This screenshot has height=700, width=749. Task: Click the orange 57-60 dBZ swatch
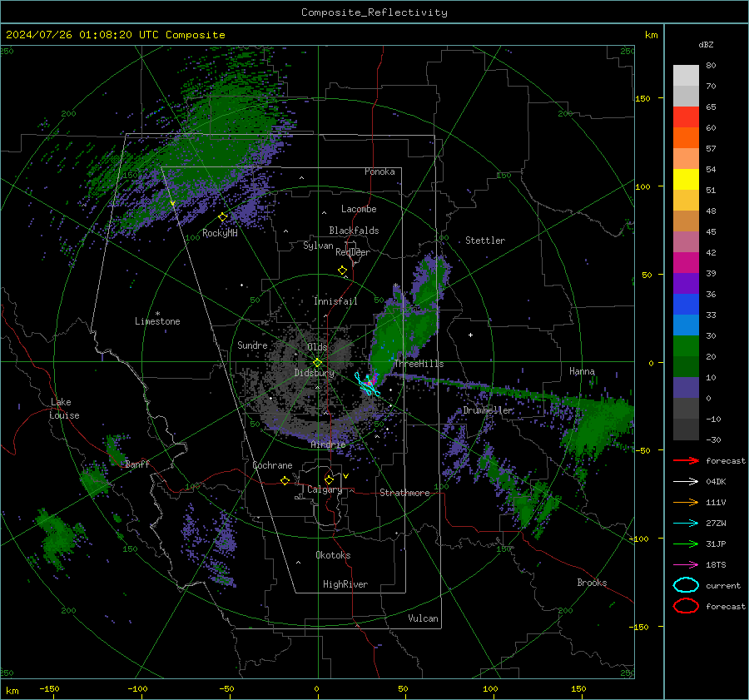click(686, 138)
